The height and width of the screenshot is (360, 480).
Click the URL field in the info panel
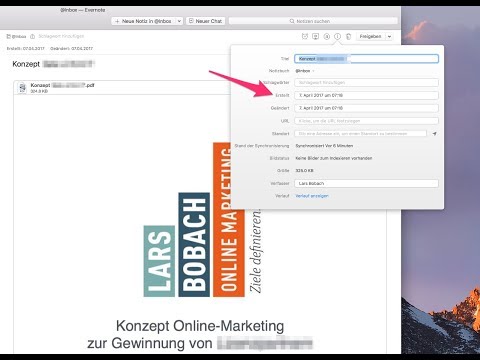tap(366, 121)
